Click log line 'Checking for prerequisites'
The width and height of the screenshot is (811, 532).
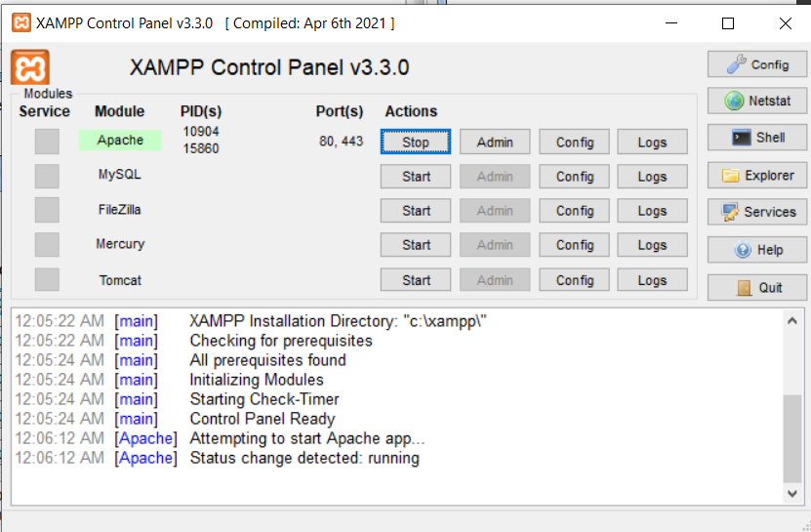(281, 341)
